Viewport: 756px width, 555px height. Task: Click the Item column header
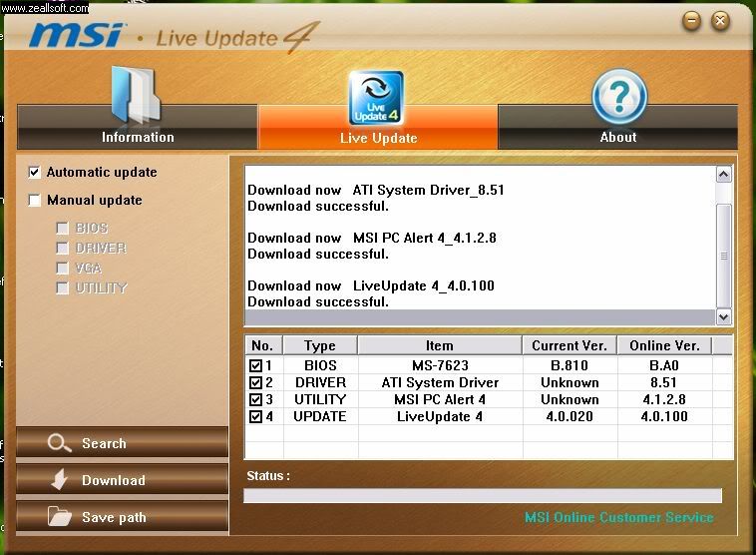click(440, 345)
